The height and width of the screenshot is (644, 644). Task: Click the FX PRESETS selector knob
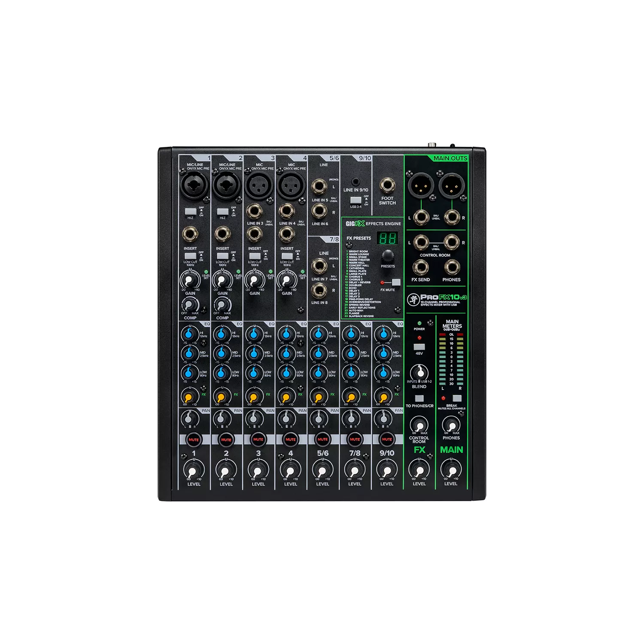click(x=387, y=256)
